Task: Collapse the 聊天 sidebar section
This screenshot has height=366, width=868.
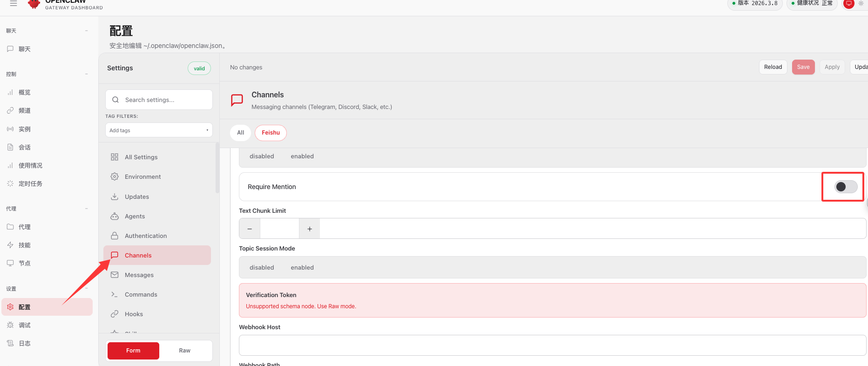Action: tap(87, 31)
